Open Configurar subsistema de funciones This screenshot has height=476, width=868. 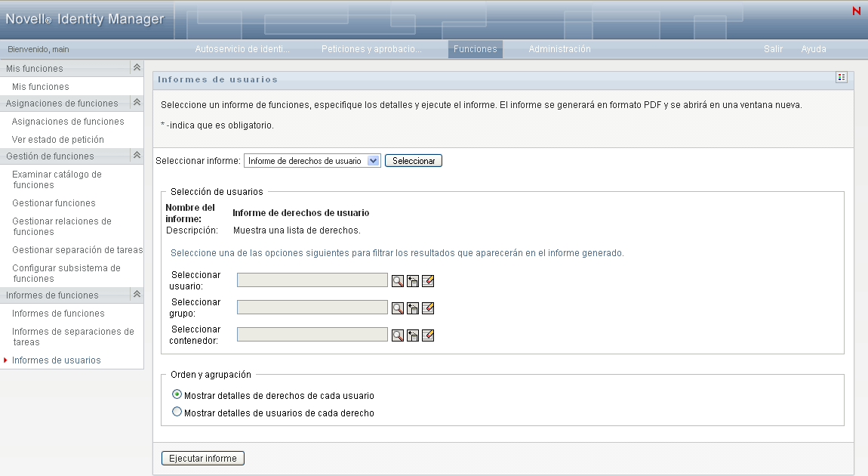[x=66, y=274]
